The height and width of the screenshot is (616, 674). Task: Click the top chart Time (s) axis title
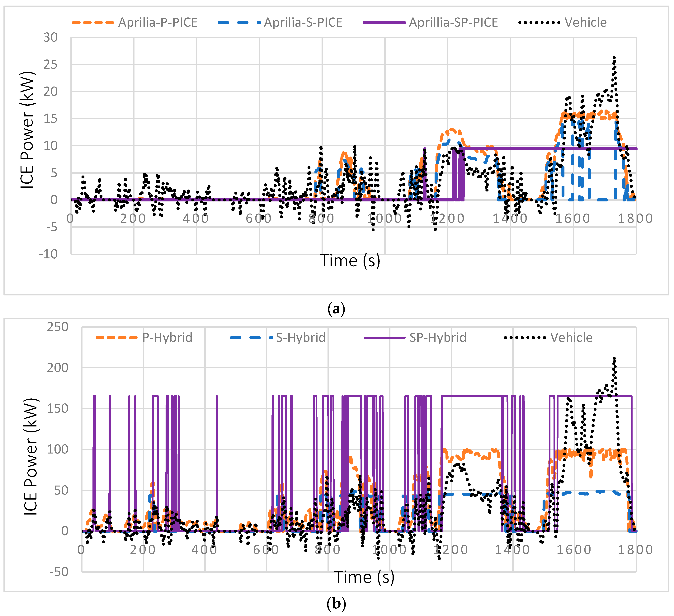click(350, 261)
